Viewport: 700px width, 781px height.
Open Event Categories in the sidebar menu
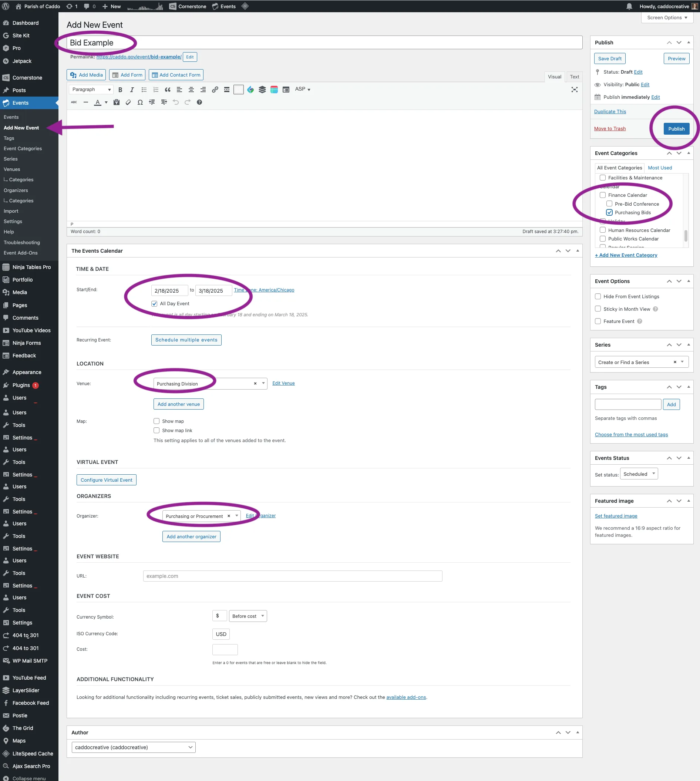[23, 148]
